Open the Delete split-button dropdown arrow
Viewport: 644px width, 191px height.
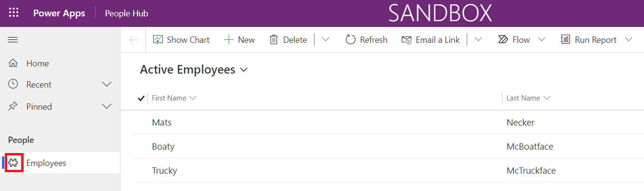(326, 40)
